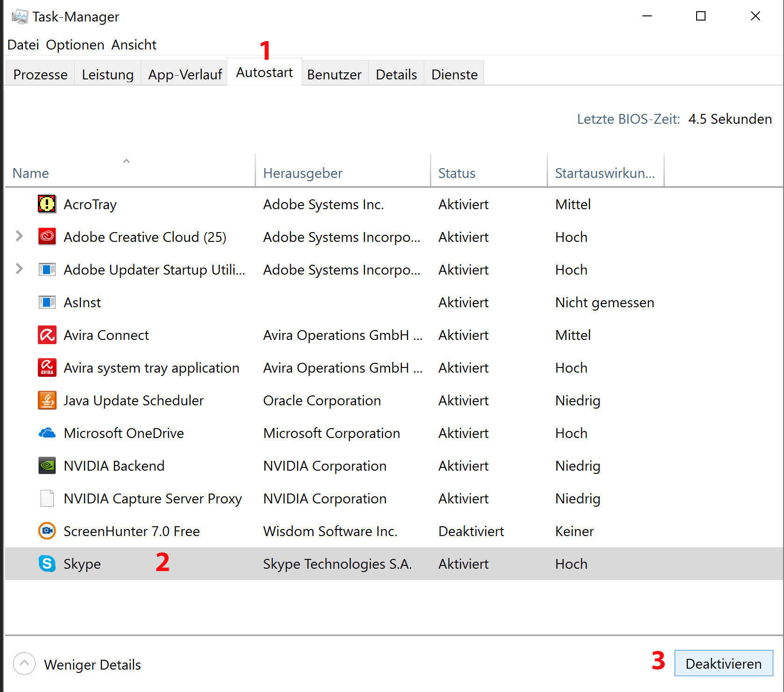This screenshot has height=692, width=784.
Task: Open the Optionen menu
Action: (x=75, y=45)
